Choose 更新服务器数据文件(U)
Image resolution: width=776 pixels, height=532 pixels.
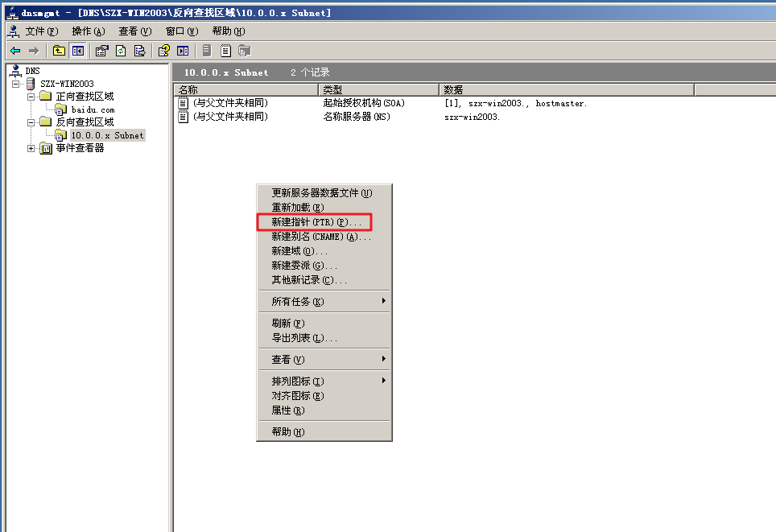(x=324, y=193)
